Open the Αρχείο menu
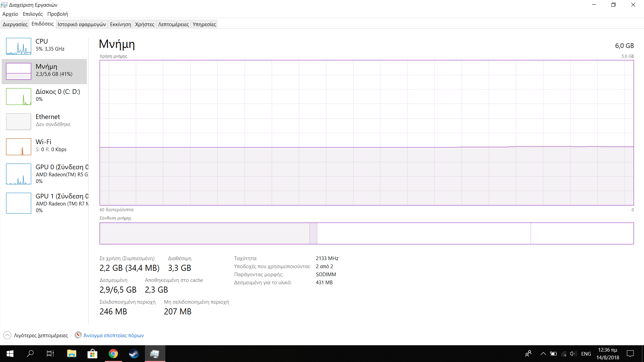The image size is (644, 362). [10, 14]
